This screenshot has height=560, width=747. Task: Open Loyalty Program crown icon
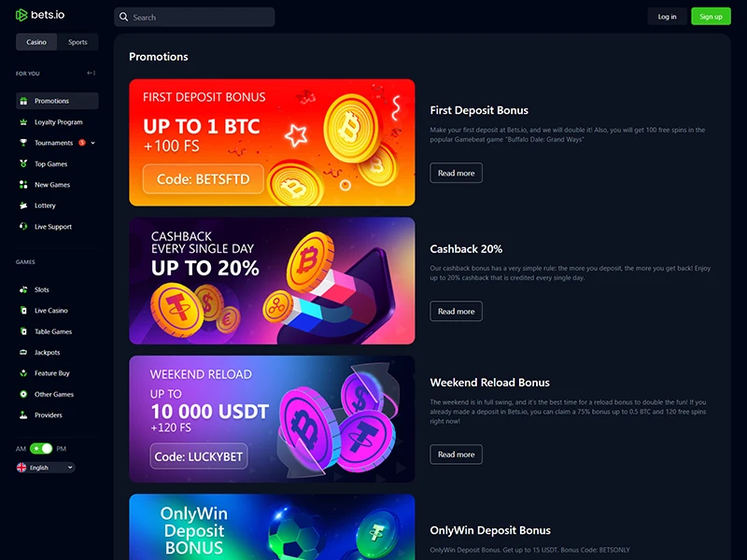[23, 122]
